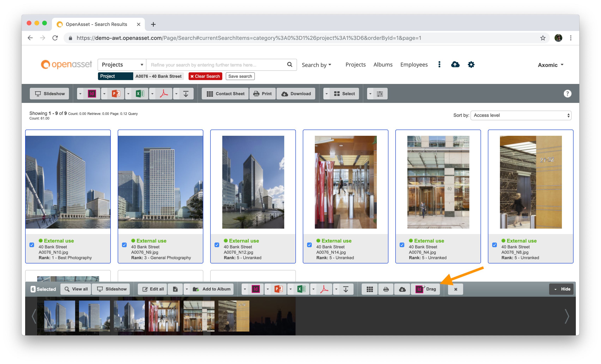The image size is (601, 364).
Task: Expand the Projects search category dropdown
Action: pyautogui.click(x=122, y=65)
